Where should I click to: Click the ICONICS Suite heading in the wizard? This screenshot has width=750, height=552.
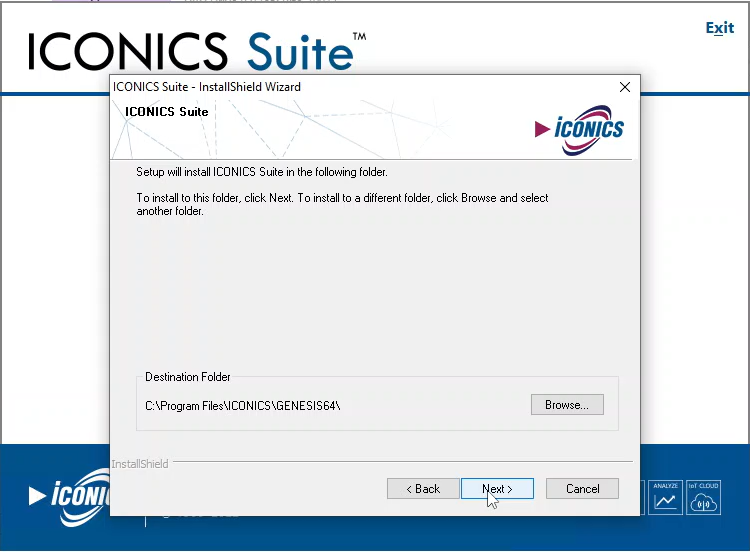[x=166, y=111]
